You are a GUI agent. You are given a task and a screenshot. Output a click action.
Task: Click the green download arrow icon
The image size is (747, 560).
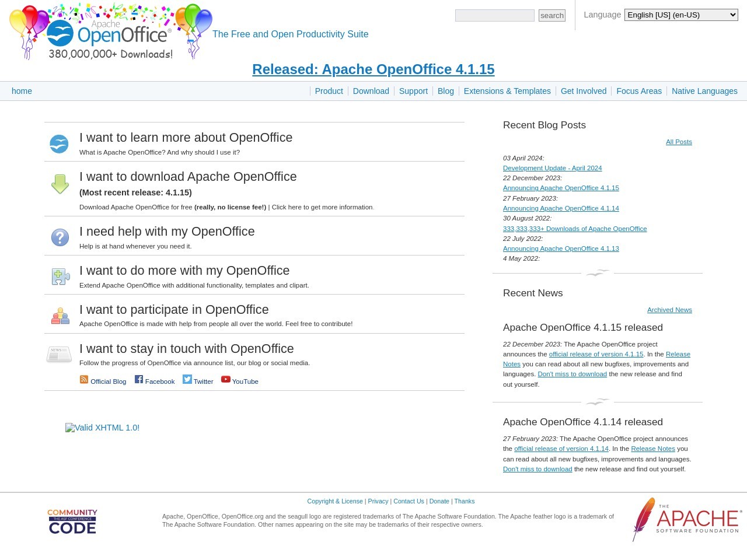pos(60,184)
